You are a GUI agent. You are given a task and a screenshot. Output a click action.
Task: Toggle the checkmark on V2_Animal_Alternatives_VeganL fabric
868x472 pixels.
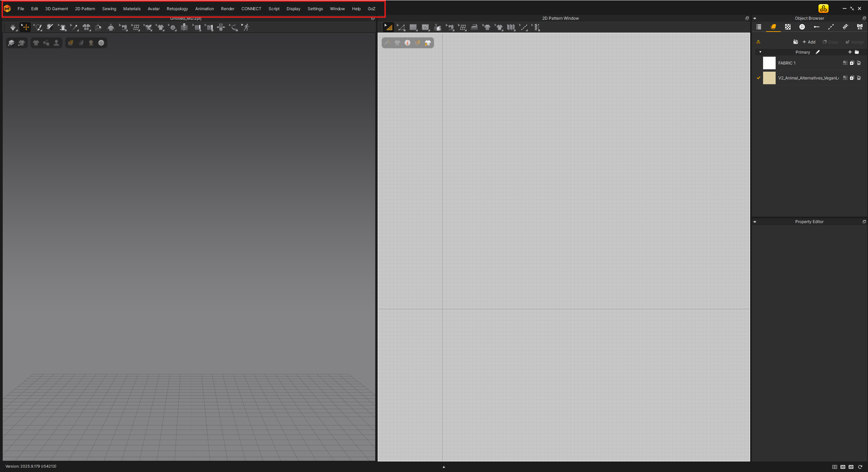pos(758,78)
